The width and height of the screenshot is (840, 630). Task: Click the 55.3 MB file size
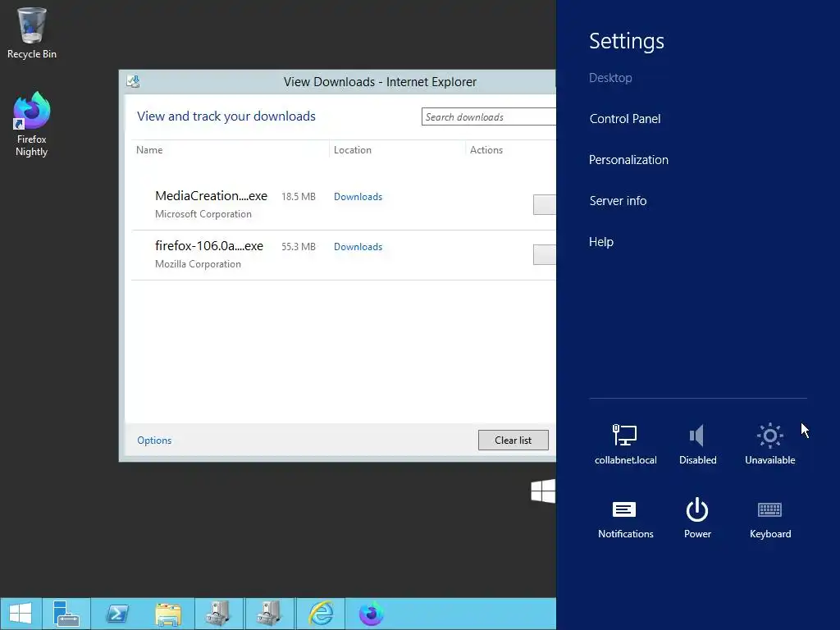coord(299,247)
